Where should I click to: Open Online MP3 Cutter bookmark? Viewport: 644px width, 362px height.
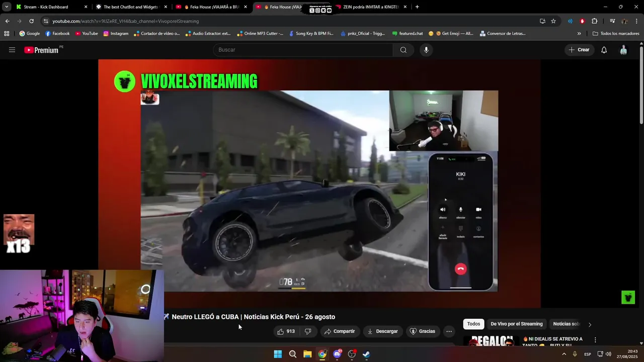pos(260,34)
